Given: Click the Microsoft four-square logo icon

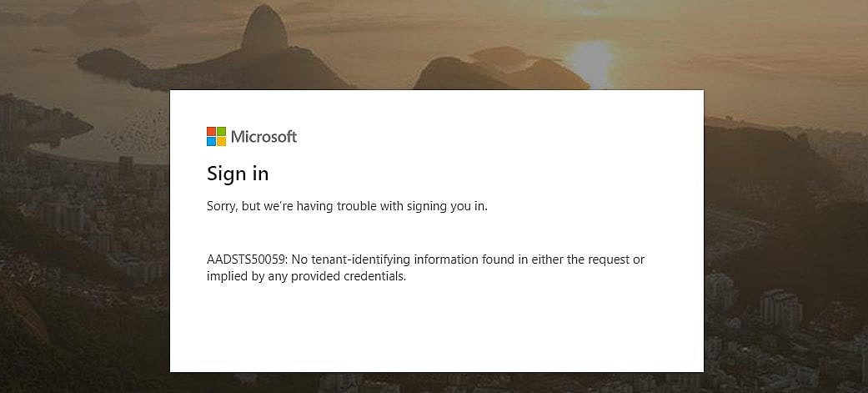Looking at the screenshot, I should click(x=216, y=137).
